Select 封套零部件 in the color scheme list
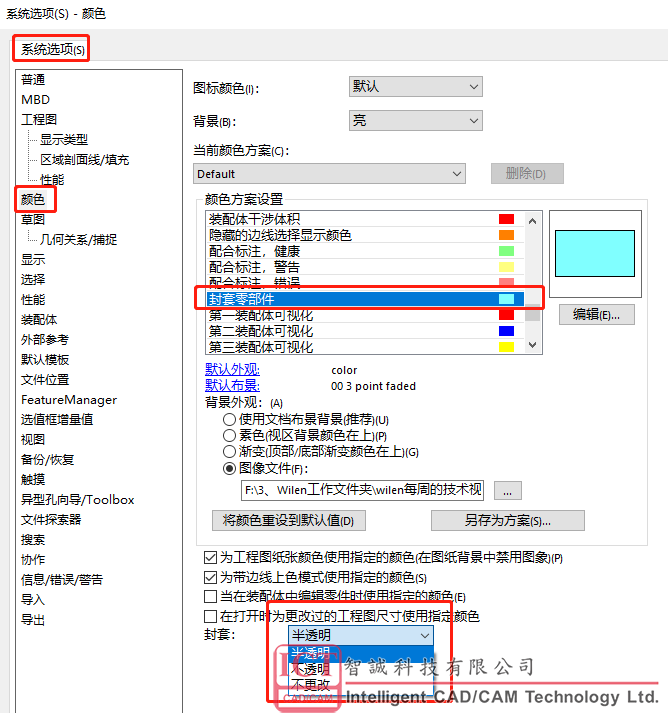Image resolution: width=668 pixels, height=713 pixels. tap(350, 299)
